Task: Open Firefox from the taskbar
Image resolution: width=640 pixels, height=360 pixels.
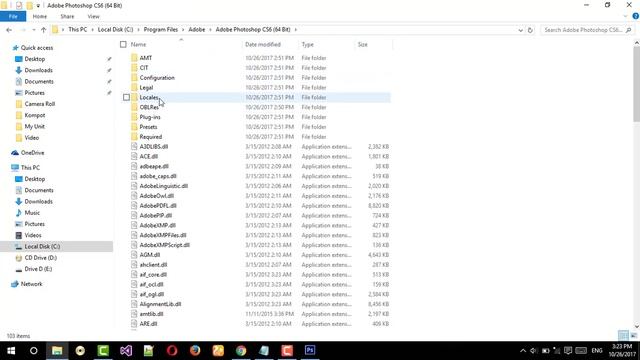Action: point(195,350)
